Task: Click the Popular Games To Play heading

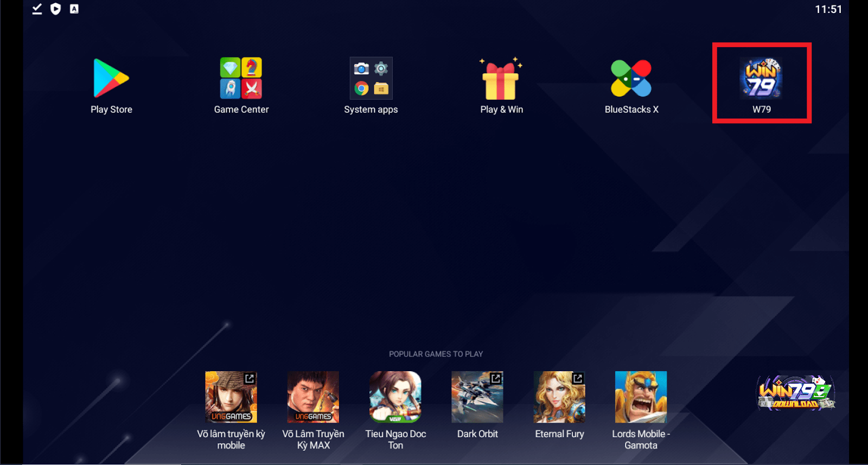Action: [436, 354]
